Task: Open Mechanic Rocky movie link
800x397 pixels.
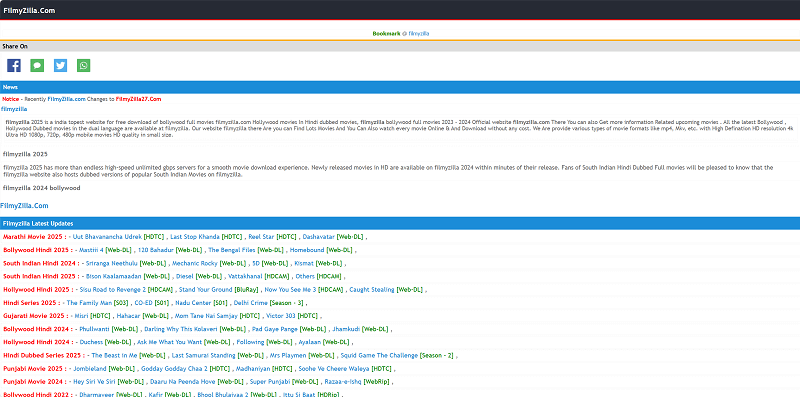Action: (x=195, y=263)
